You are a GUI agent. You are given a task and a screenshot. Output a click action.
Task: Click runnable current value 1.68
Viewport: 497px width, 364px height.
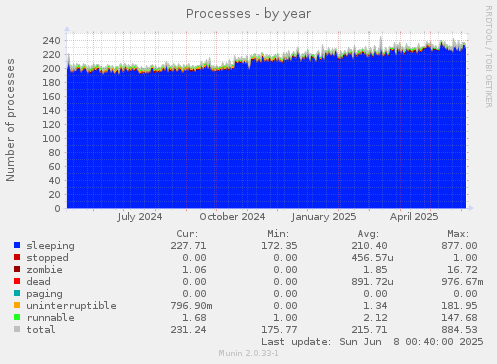194,318
